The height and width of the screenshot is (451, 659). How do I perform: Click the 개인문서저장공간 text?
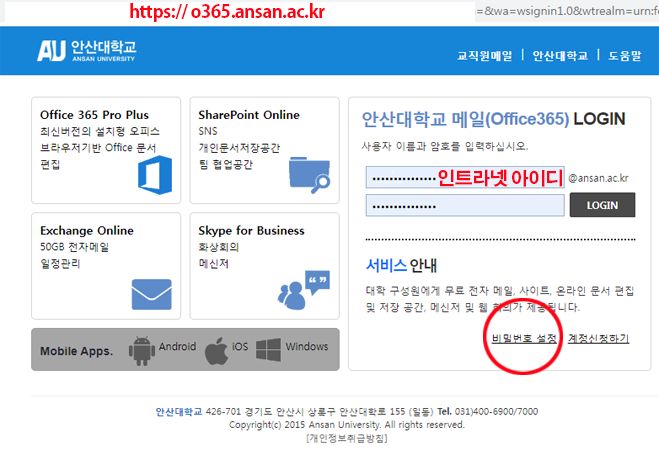(239, 148)
